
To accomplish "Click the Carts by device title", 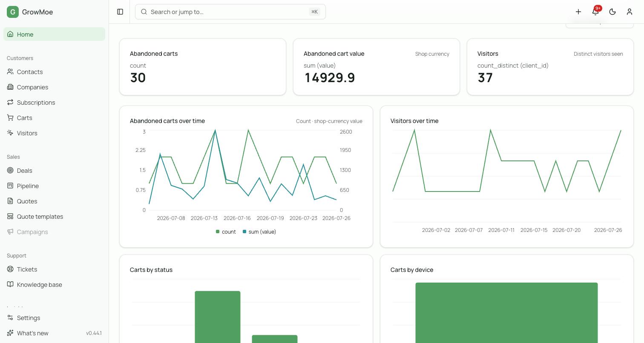I will pyautogui.click(x=412, y=270).
